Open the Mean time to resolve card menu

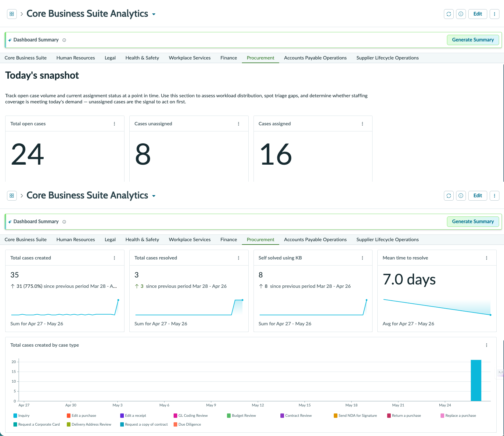tap(487, 258)
